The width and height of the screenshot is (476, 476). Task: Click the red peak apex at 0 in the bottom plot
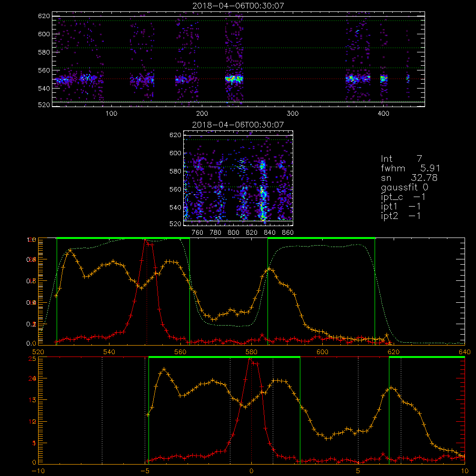[250, 358]
